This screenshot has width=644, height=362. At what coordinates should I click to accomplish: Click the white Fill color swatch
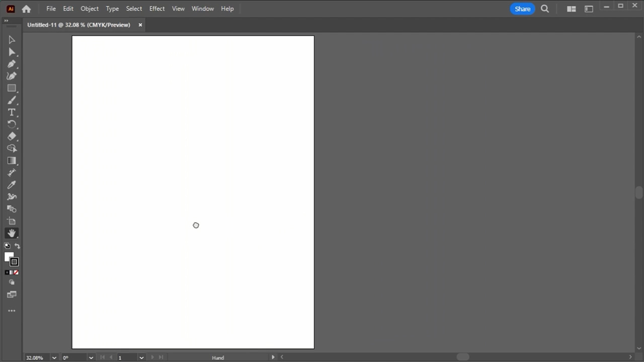8,256
